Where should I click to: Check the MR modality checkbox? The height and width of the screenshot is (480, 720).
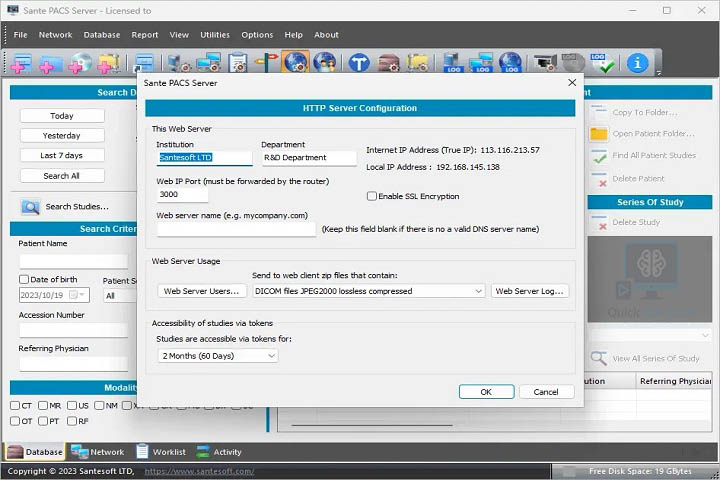coord(43,406)
